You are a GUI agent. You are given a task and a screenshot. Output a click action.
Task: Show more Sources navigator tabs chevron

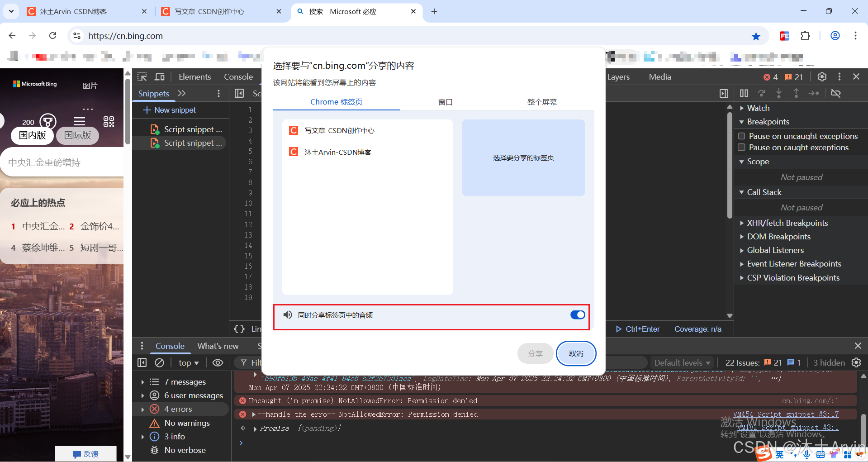coord(182,93)
